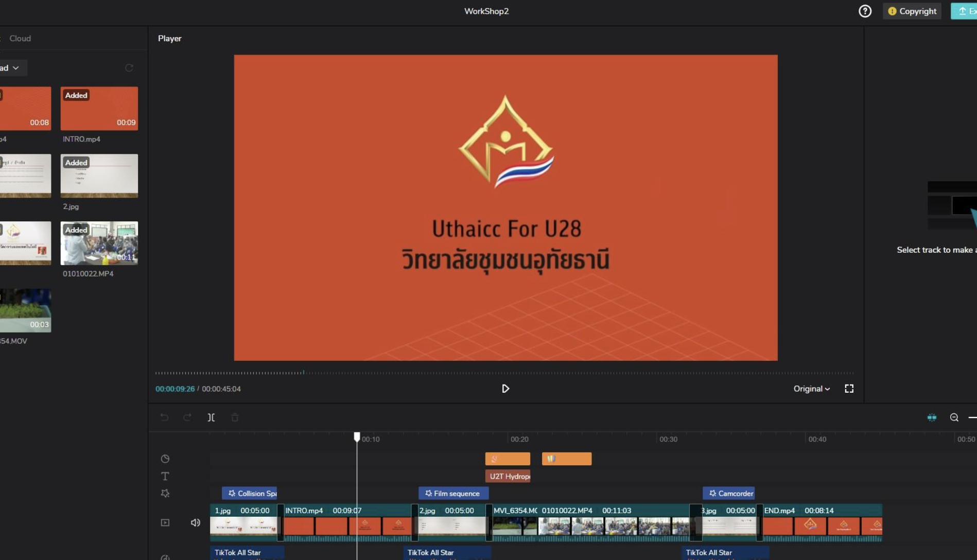Select the second orange sticker clip
977x560 pixels.
click(x=567, y=459)
